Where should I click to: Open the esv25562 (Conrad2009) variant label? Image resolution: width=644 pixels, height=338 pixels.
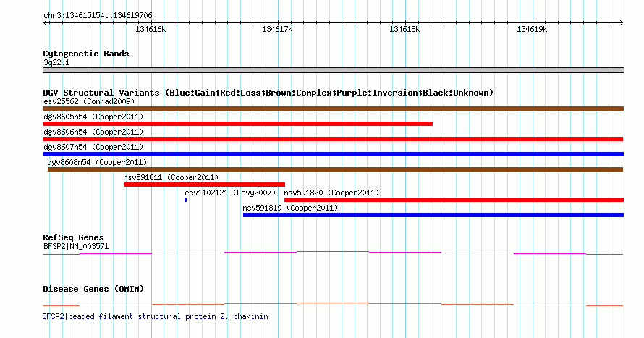tap(89, 101)
